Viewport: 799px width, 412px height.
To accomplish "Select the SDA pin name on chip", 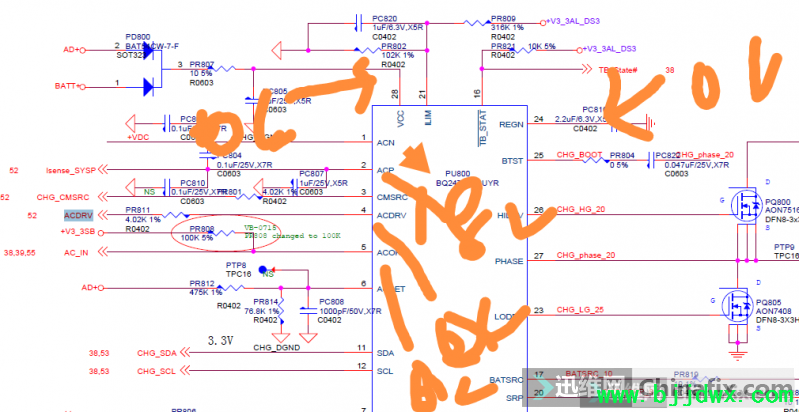I will pyautogui.click(x=385, y=353).
